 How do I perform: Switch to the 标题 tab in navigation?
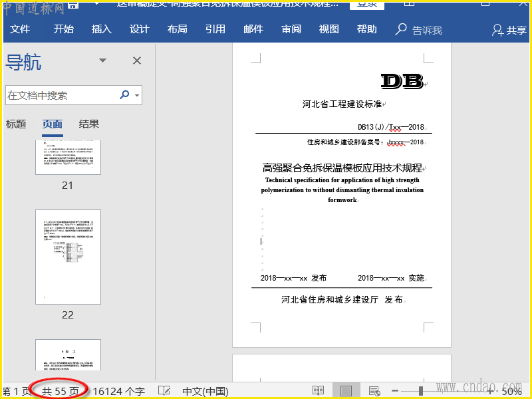pos(16,124)
